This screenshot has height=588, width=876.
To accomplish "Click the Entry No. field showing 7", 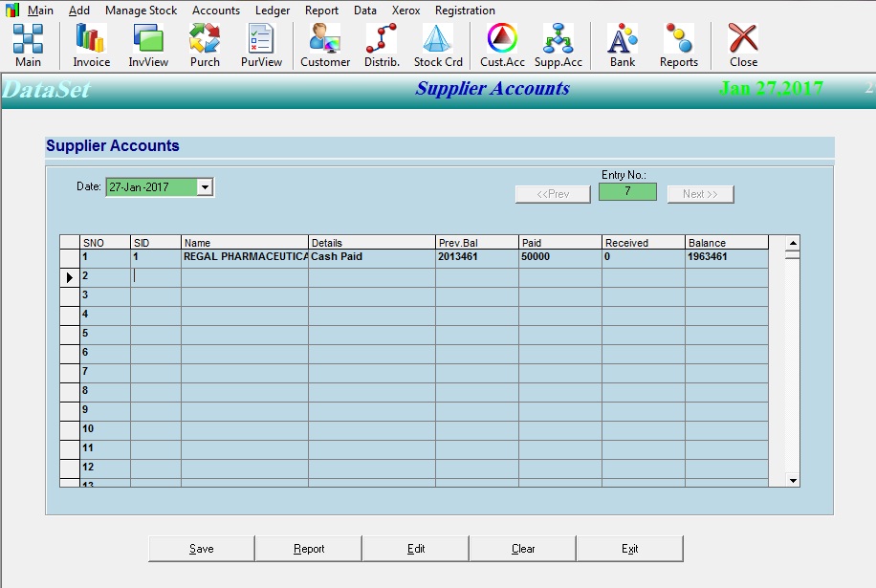I will click(x=627, y=191).
